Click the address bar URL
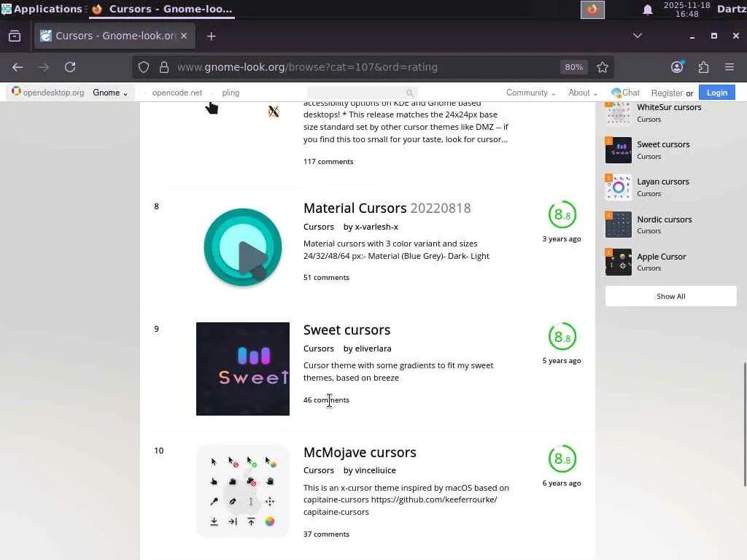This screenshot has width=747, height=560. point(307,67)
